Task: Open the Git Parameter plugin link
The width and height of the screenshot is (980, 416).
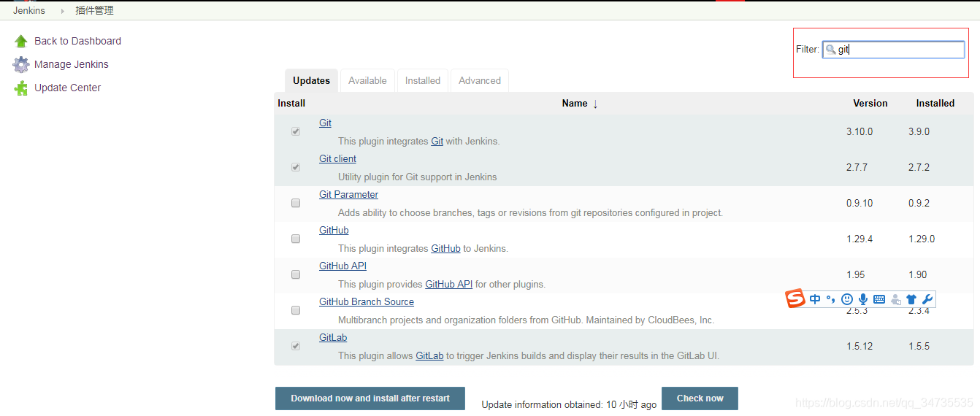Action: (348, 195)
